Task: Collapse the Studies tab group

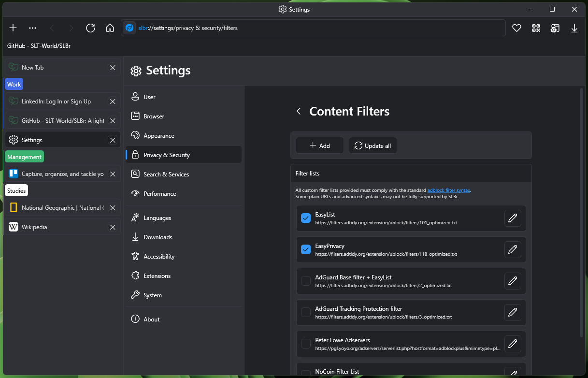Action: pos(16,191)
